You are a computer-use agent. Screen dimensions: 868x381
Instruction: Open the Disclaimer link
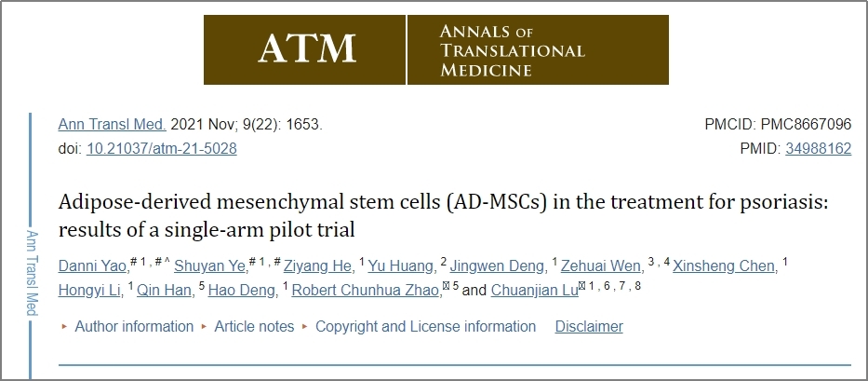pos(589,327)
